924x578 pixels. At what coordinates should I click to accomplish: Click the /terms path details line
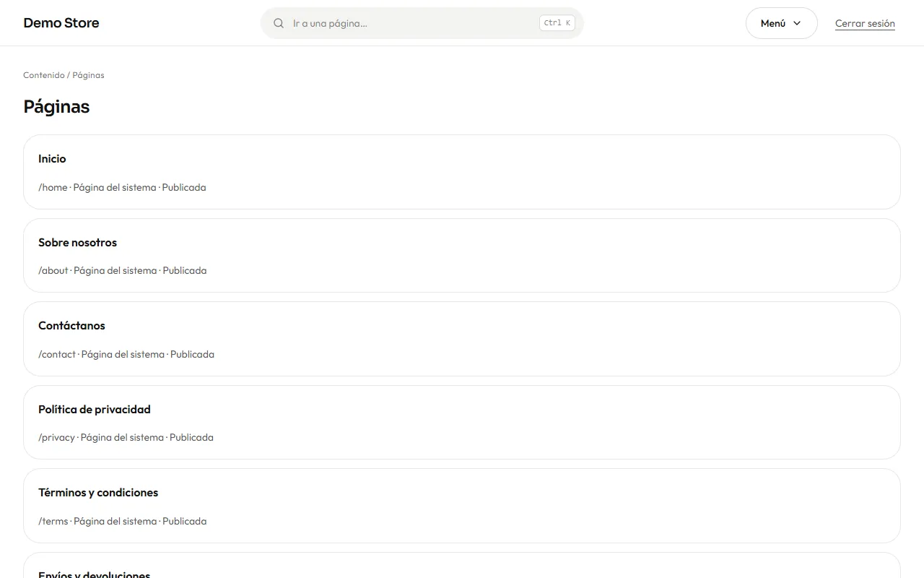tap(123, 521)
